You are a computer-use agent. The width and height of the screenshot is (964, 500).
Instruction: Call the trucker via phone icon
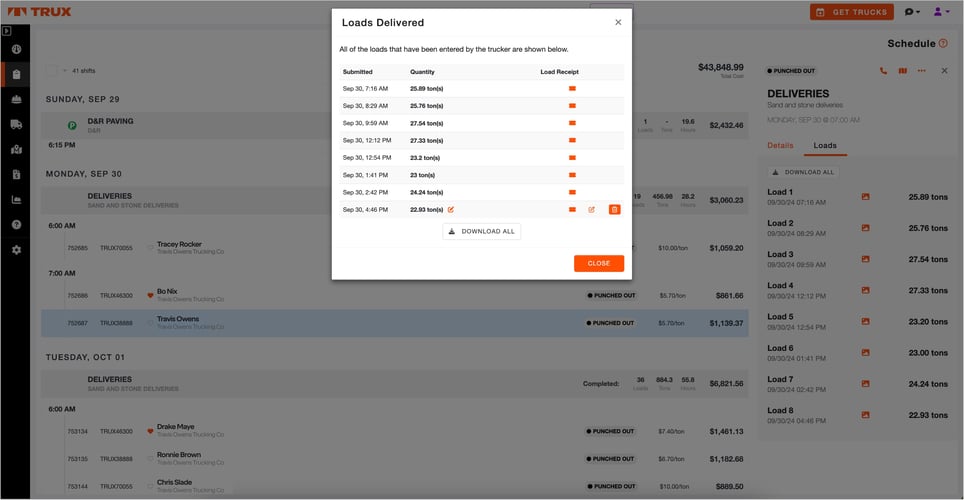pos(883,71)
